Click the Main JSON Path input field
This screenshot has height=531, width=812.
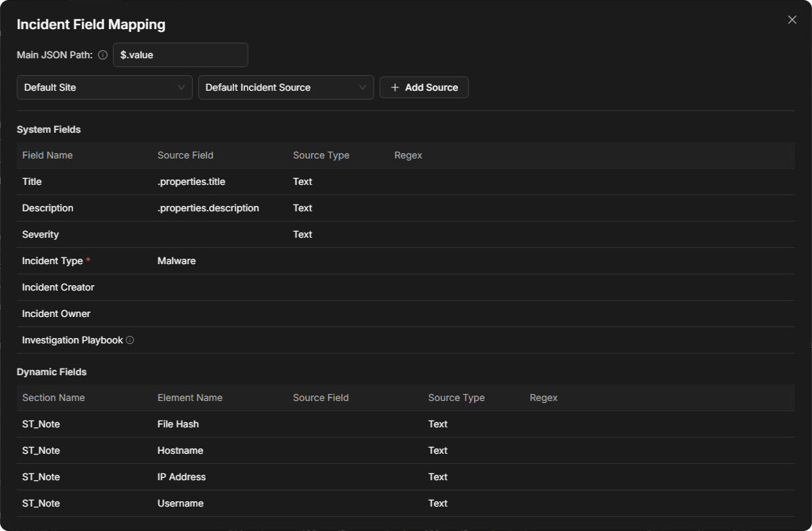(181, 55)
